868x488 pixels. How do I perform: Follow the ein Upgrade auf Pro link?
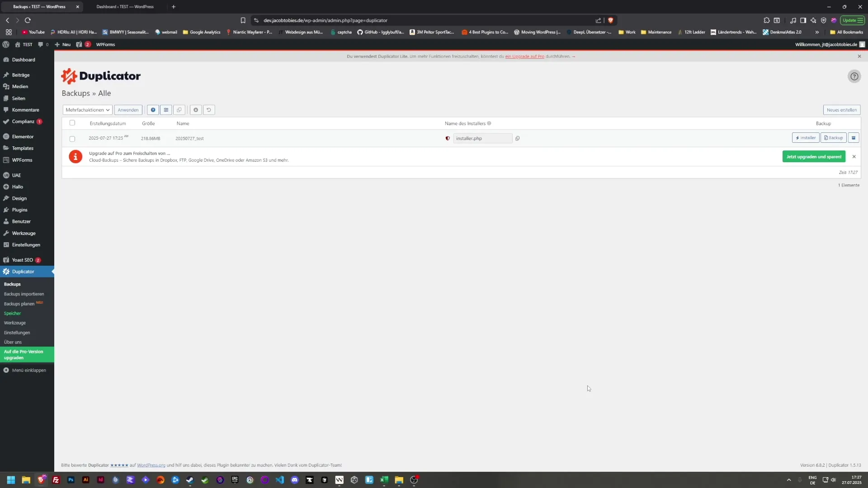coord(524,56)
